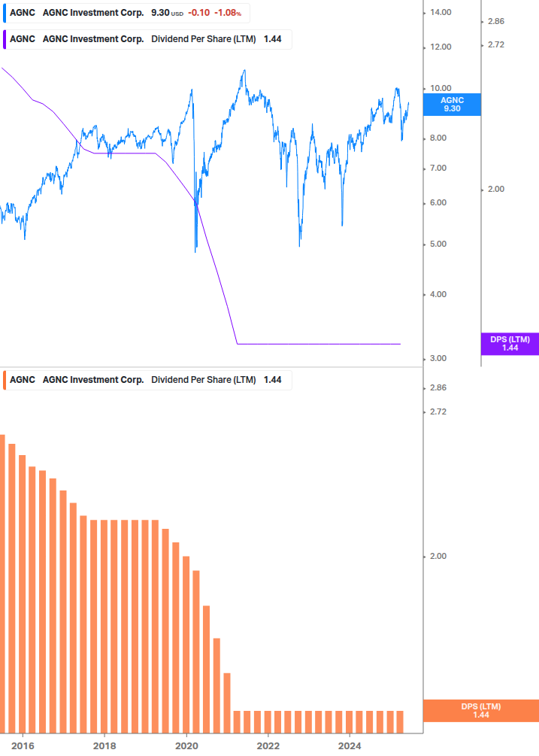Click the 2.00 label on lower chart axis
The width and height of the screenshot is (539, 756).
click(438, 557)
